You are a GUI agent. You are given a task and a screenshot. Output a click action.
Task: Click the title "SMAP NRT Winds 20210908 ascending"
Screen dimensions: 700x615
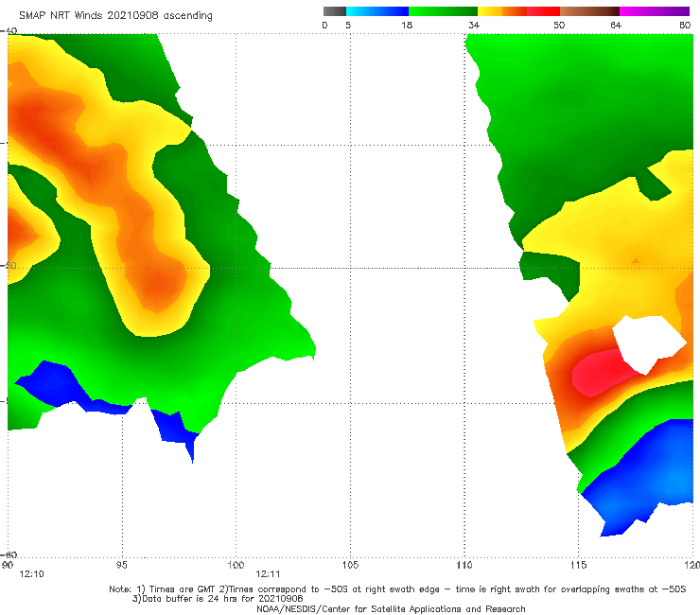(115, 15)
